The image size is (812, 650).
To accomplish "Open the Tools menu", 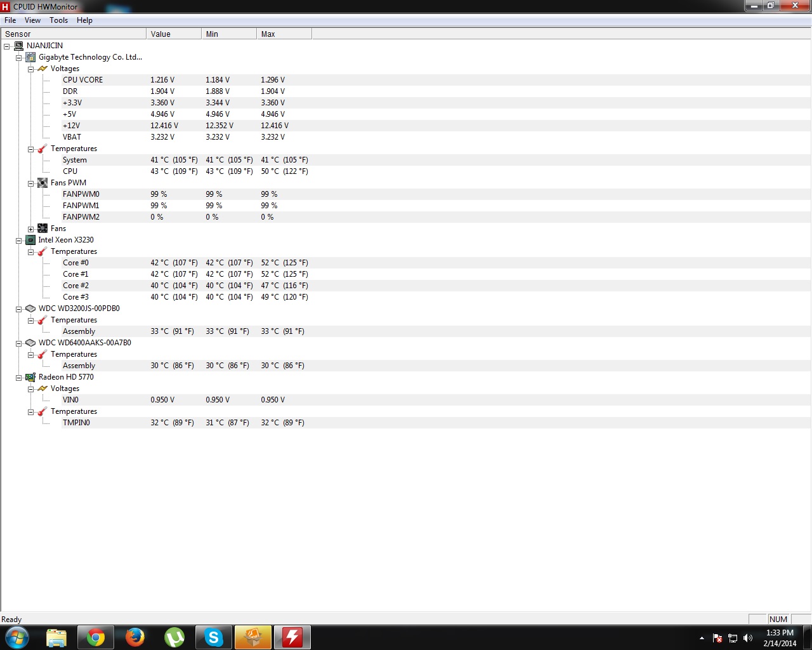I will (59, 20).
